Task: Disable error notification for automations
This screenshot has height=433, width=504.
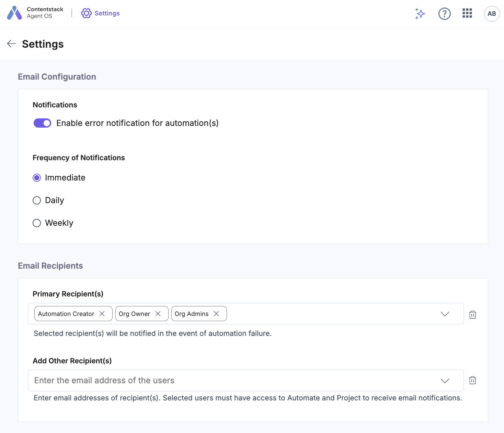Action: point(42,123)
